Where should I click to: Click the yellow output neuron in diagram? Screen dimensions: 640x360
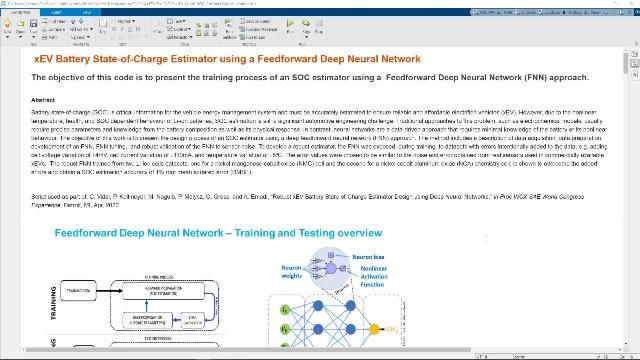[374, 329]
